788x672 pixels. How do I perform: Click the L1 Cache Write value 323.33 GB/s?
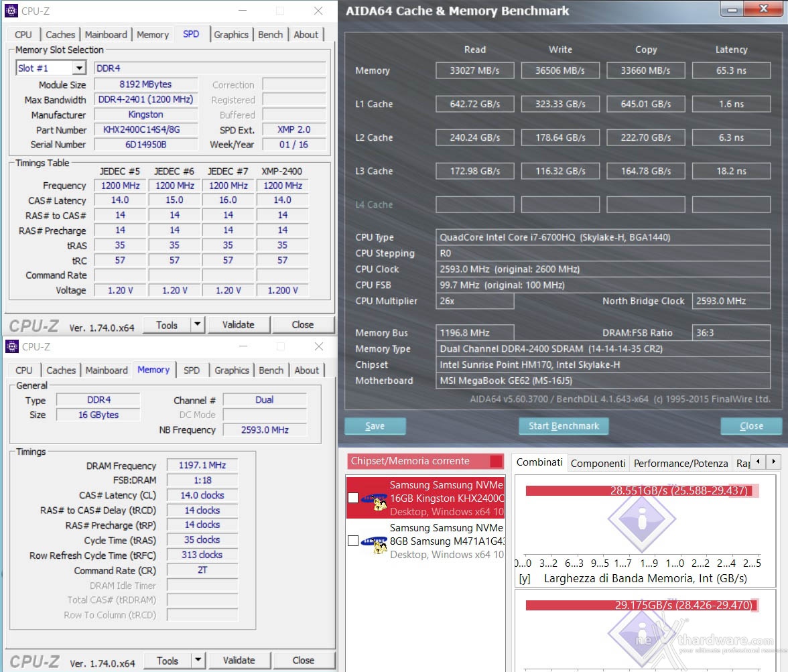(x=560, y=104)
